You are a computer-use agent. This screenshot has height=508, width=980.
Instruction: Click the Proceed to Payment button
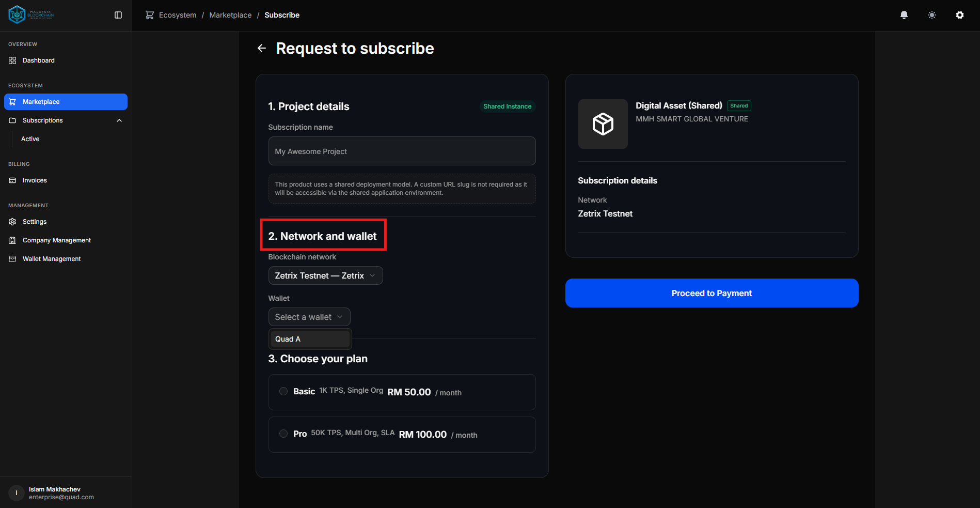click(x=712, y=293)
